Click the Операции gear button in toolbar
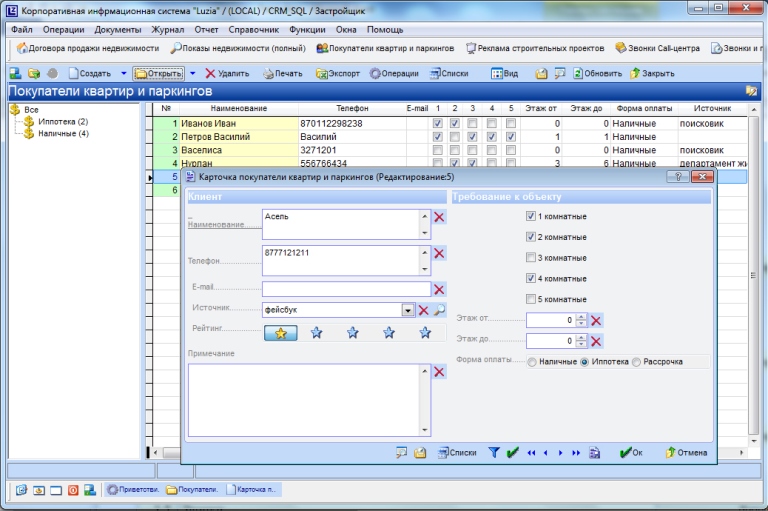Viewport: 768px width, 511px height. click(394, 73)
